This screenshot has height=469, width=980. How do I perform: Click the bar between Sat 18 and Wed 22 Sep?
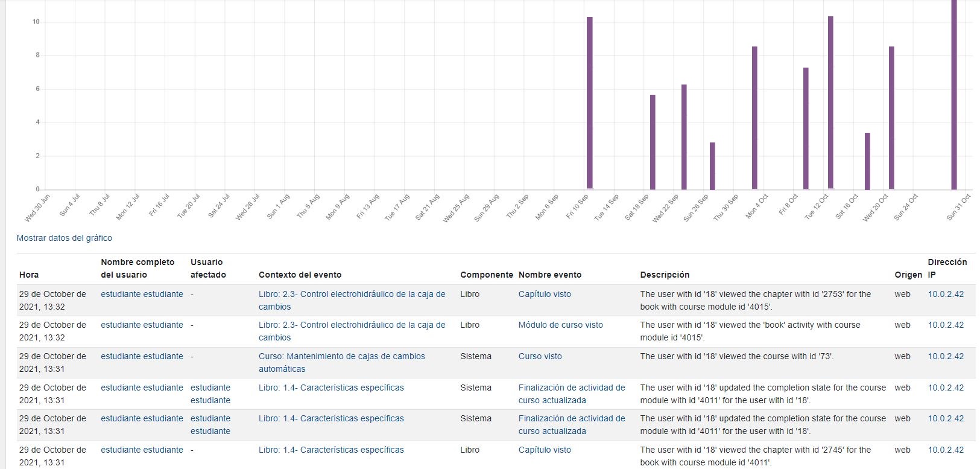click(x=653, y=142)
